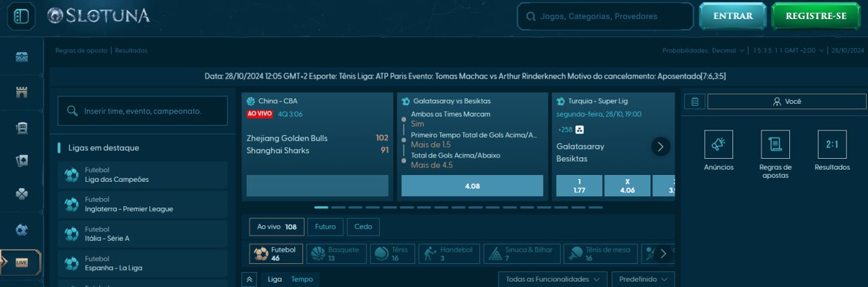
Task: Select the first carousel pagination indicator
Action: (321, 208)
